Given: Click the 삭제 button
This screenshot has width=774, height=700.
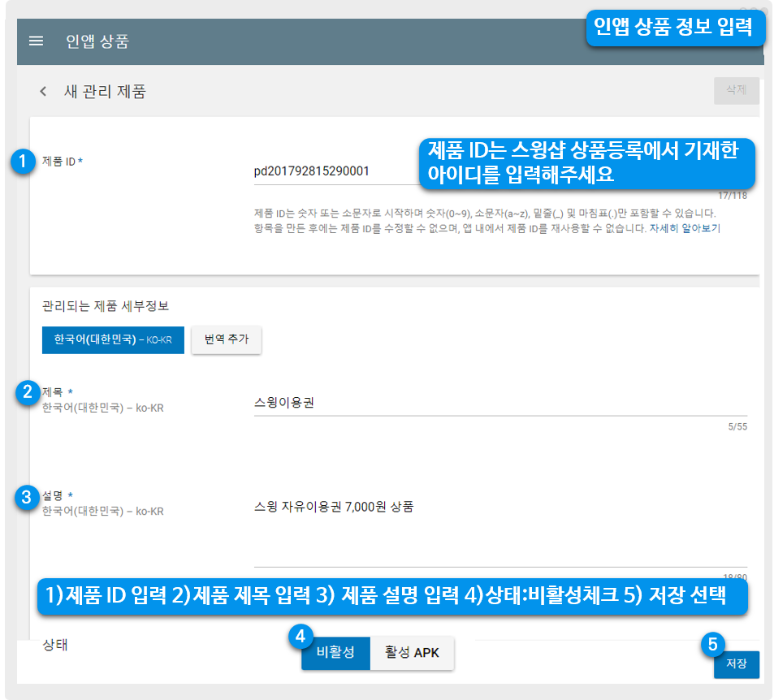Looking at the screenshot, I should tap(736, 90).
